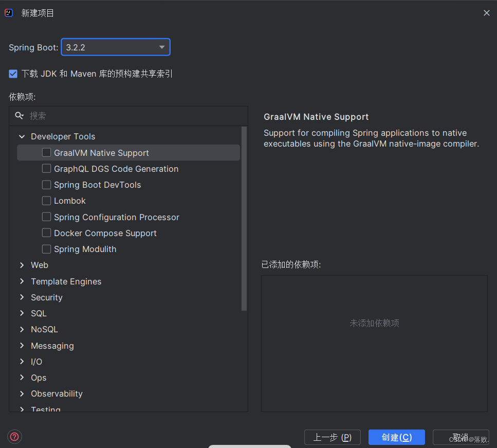This screenshot has height=448, width=497.
Task: Click the 创建 (C) create button
Action: point(397,437)
